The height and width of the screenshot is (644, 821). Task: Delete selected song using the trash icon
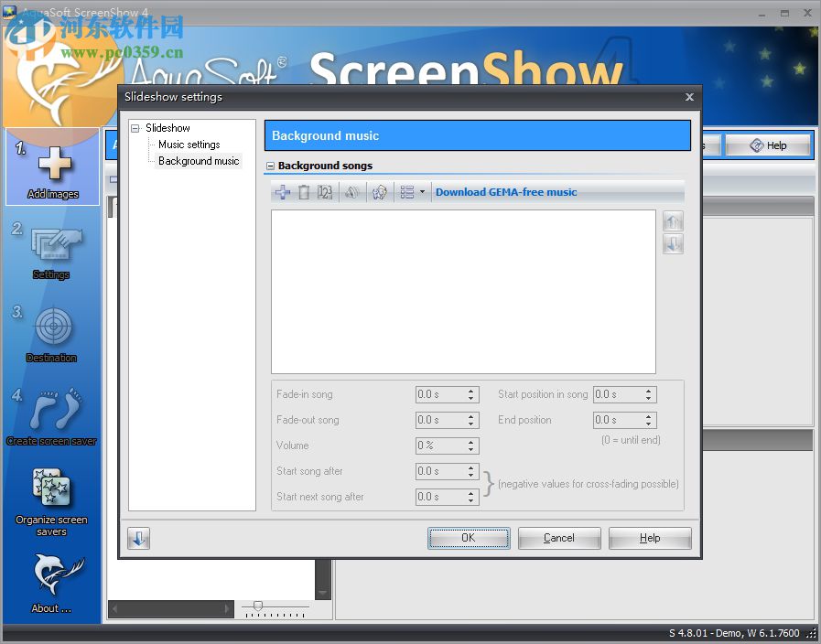(305, 192)
